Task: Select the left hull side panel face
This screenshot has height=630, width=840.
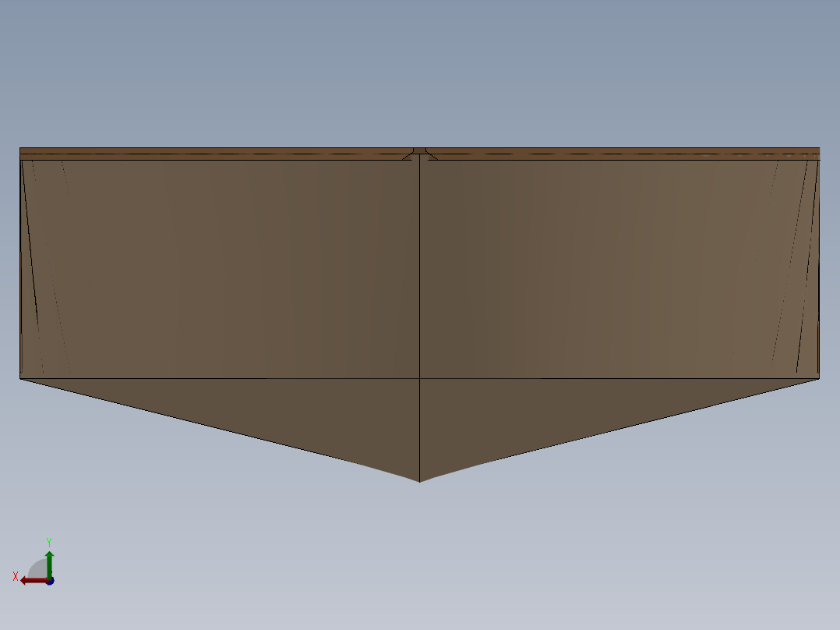Action: 218,265
